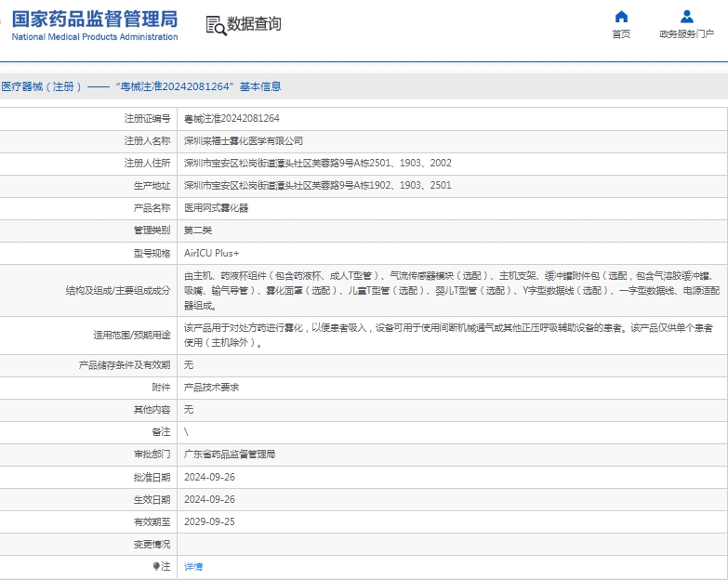The width and height of the screenshot is (728, 580).
Task: Click the 注册人住所 address ending 2002
Action: click(x=318, y=163)
